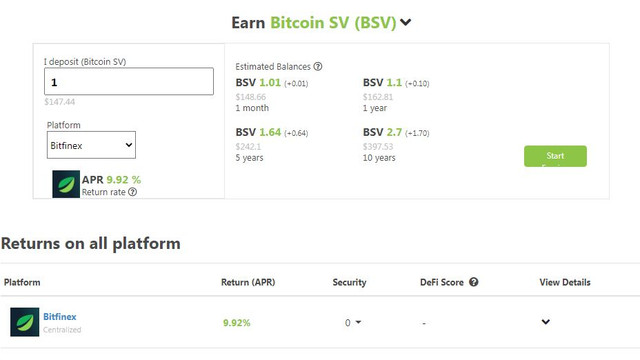Click the Security column header
The width and height of the screenshot is (640, 360).
(x=349, y=282)
